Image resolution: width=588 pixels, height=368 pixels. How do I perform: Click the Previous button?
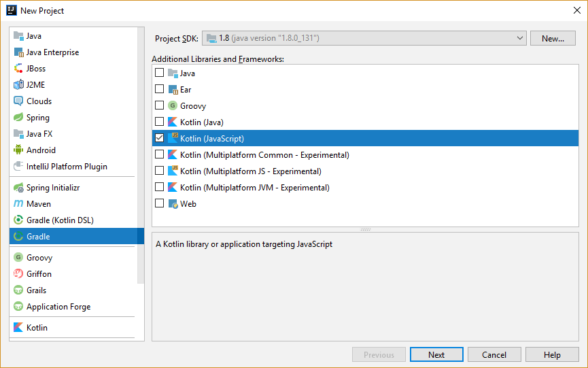coord(379,354)
